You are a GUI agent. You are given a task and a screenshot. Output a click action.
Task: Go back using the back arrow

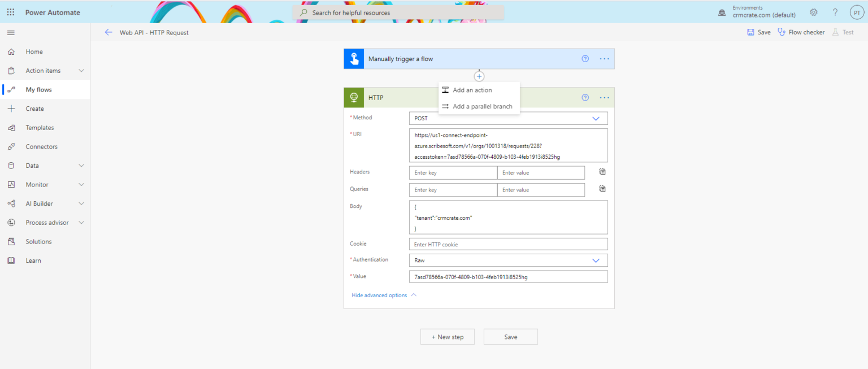coord(108,32)
